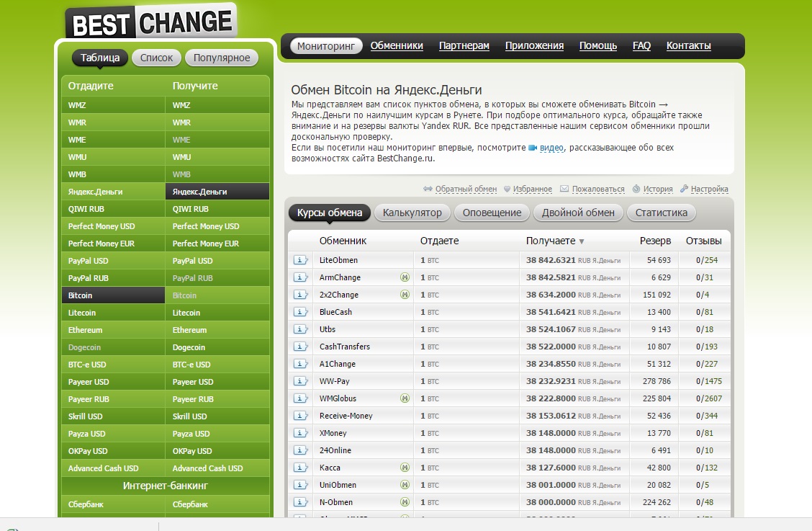Open info icon for WW-Pay exchanger
The height and width of the screenshot is (531, 812).
(301, 381)
